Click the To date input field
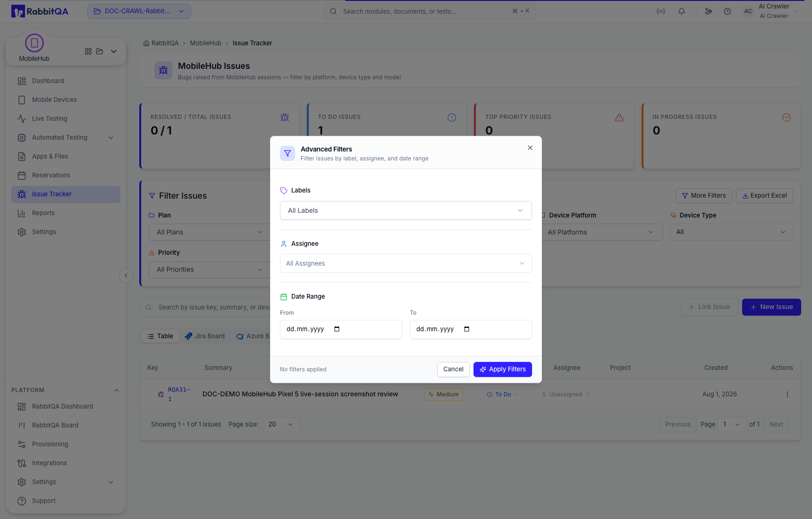812x519 pixels. [471, 329]
